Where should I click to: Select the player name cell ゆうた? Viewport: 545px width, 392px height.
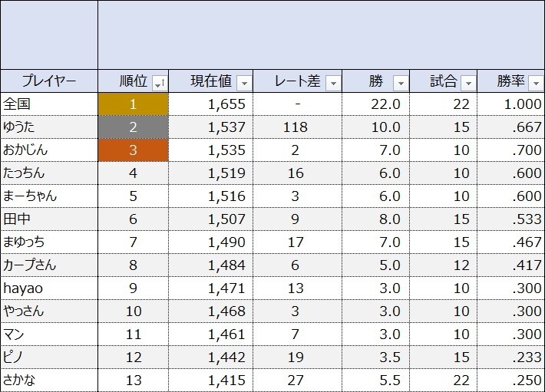[49, 127]
